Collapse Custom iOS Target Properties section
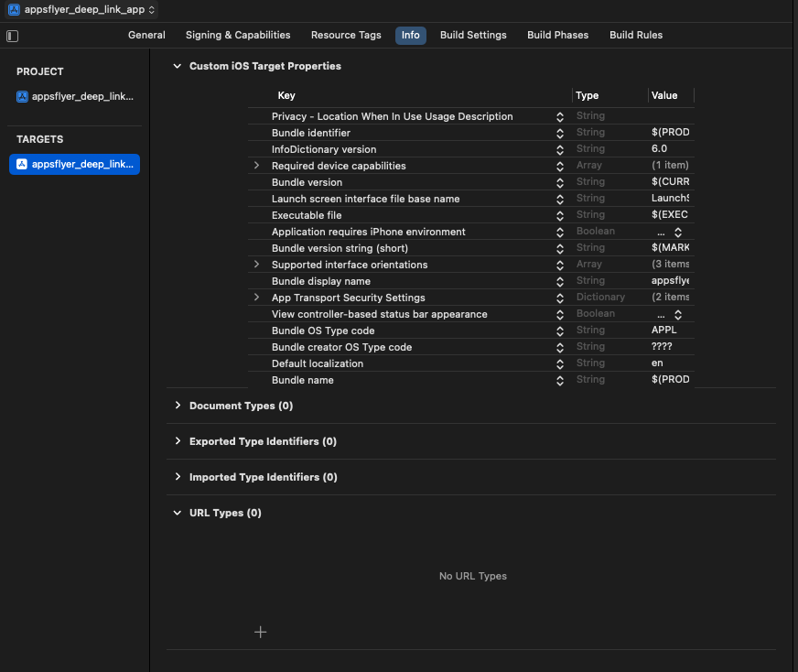This screenshot has height=672, width=798. pos(178,66)
